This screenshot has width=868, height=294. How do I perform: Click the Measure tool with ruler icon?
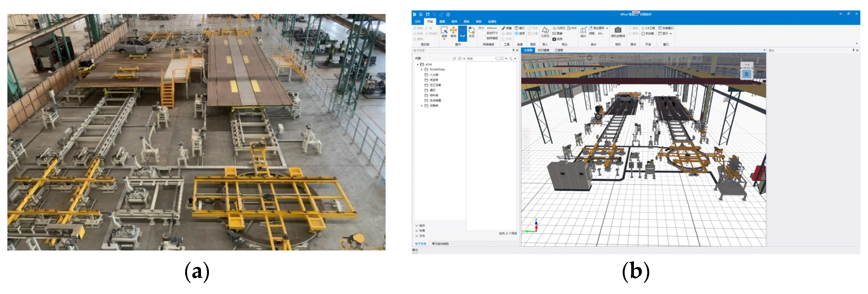click(506, 28)
